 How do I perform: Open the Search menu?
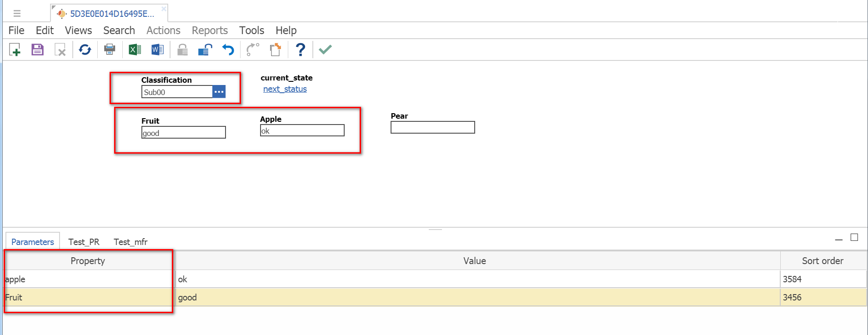tap(119, 30)
